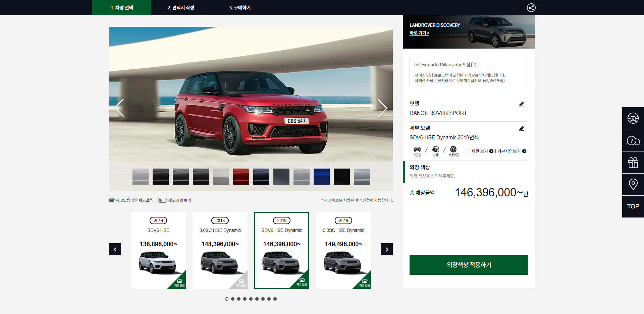Uncheck the Extended Warranty 포함 checkbox
Image resolution: width=644 pixels, height=314 pixels.
pyautogui.click(x=417, y=65)
